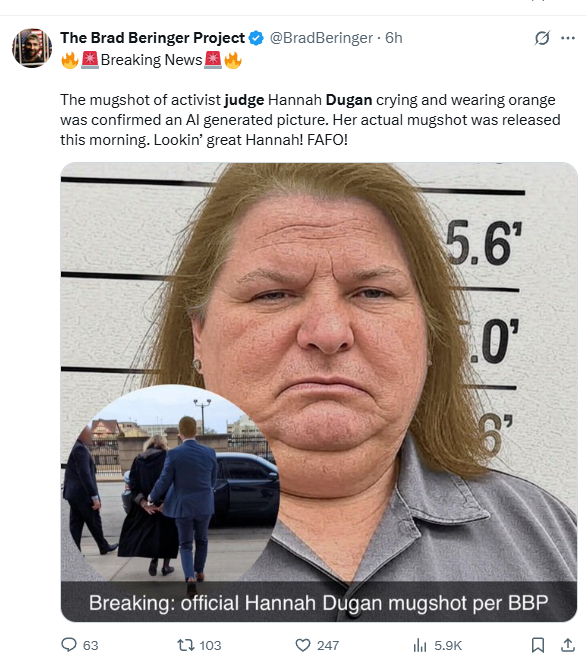This screenshot has width=587, height=667.
Task: Open the mugshot image in full view
Action: click(319, 392)
